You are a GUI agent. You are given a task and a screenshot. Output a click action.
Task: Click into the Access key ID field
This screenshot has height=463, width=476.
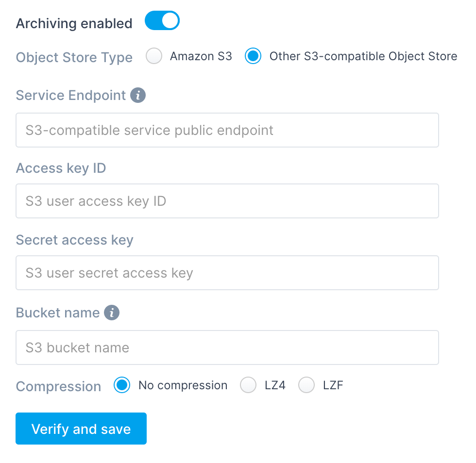tap(227, 201)
